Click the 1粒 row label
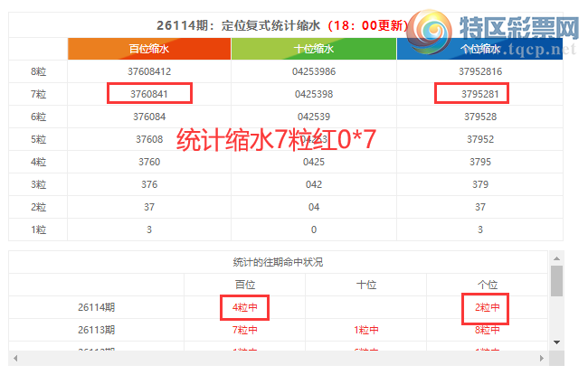 [38, 229]
